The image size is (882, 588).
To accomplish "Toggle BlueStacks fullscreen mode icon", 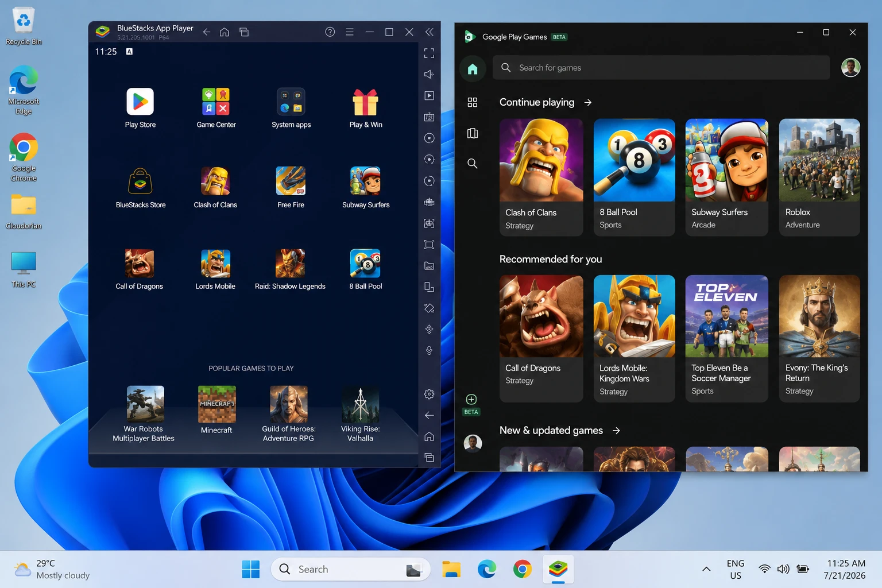I will pyautogui.click(x=429, y=53).
